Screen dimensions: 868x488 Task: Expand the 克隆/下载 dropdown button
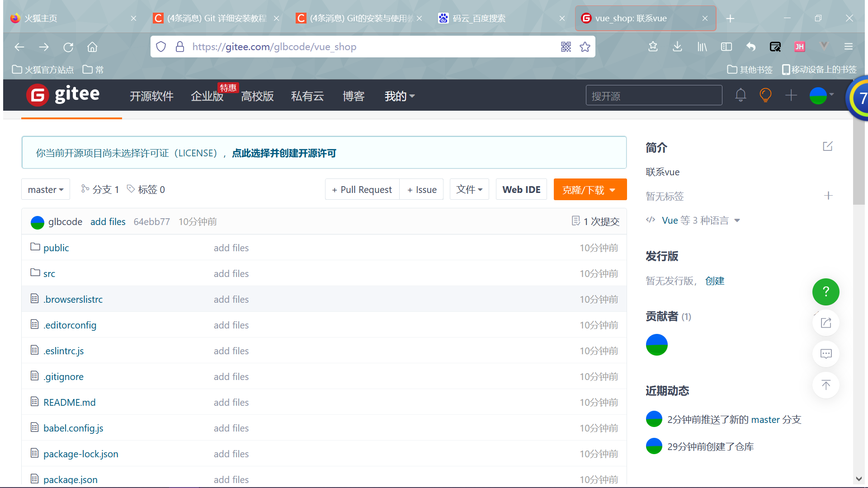pos(590,190)
